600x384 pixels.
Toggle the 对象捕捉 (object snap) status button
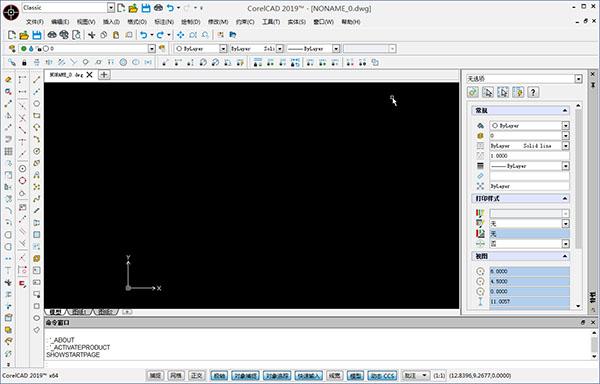coord(246,376)
